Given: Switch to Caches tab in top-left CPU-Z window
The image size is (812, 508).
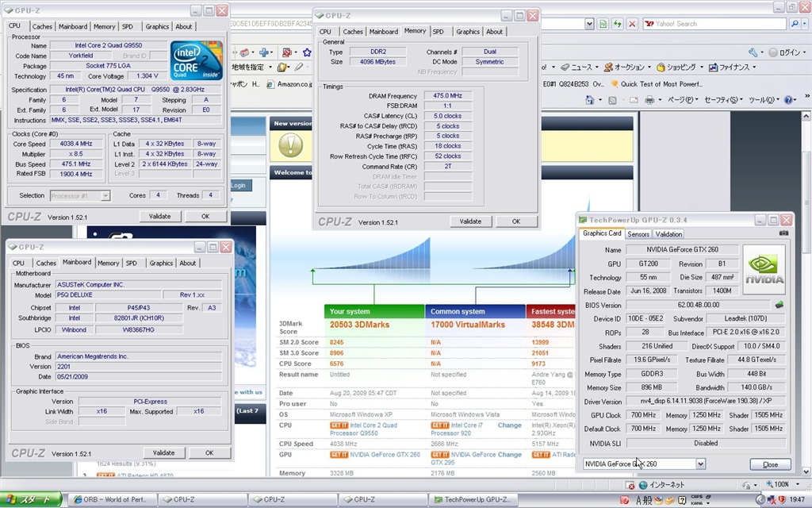Looking at the screenshot, I should [42, 26].
